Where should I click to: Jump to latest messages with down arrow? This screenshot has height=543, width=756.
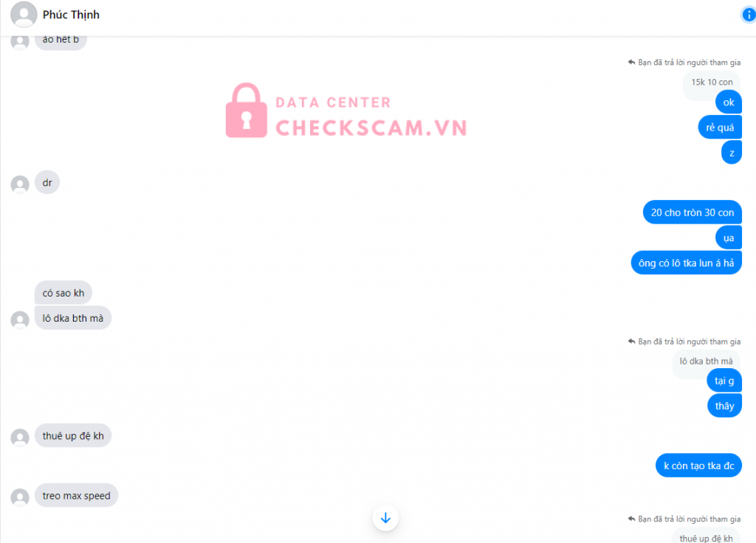coord(385,518)
